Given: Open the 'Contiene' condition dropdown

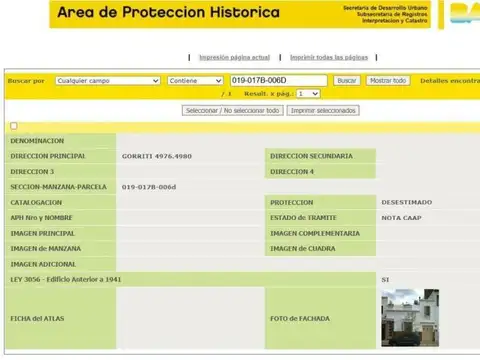Looking at the screenshot, I should tap(195, 81).
